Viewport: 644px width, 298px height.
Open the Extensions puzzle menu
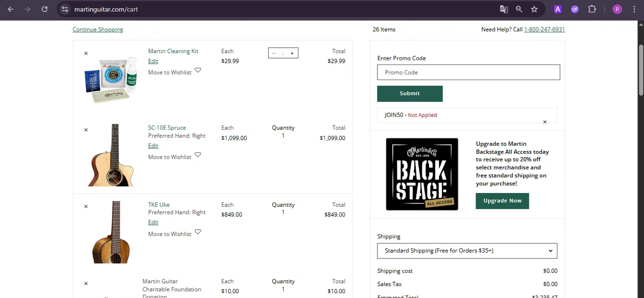pos(592,9)
